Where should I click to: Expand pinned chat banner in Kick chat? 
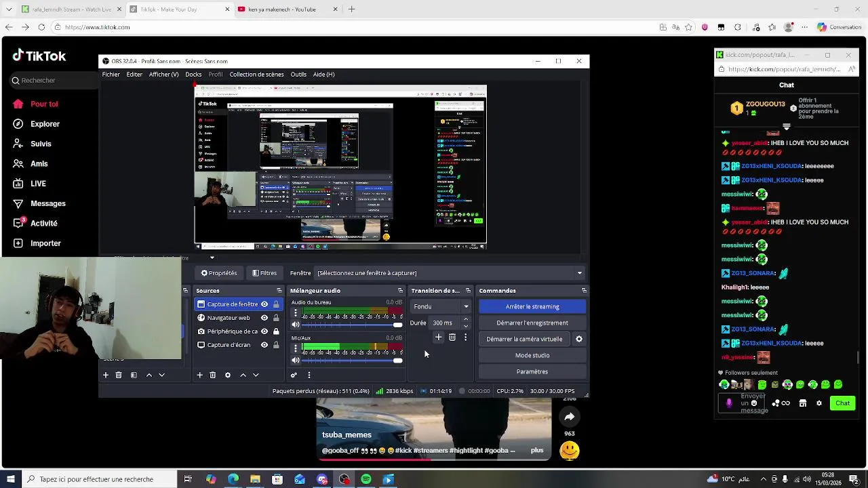click(x=787, y=127)
